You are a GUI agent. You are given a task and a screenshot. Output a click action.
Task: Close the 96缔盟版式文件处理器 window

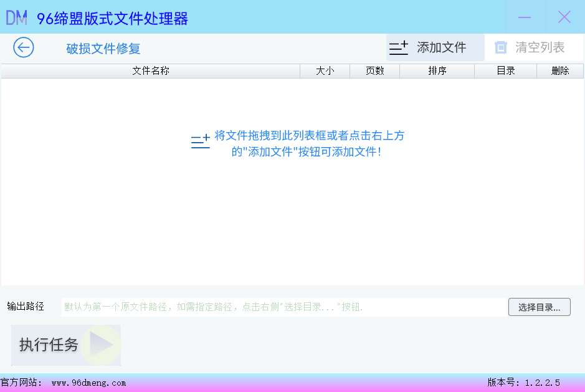click(x=564, y=17)
